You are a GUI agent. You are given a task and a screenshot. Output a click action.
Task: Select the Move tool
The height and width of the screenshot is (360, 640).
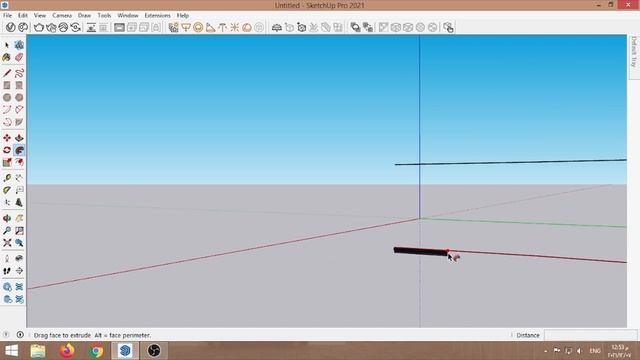[7, 138]
